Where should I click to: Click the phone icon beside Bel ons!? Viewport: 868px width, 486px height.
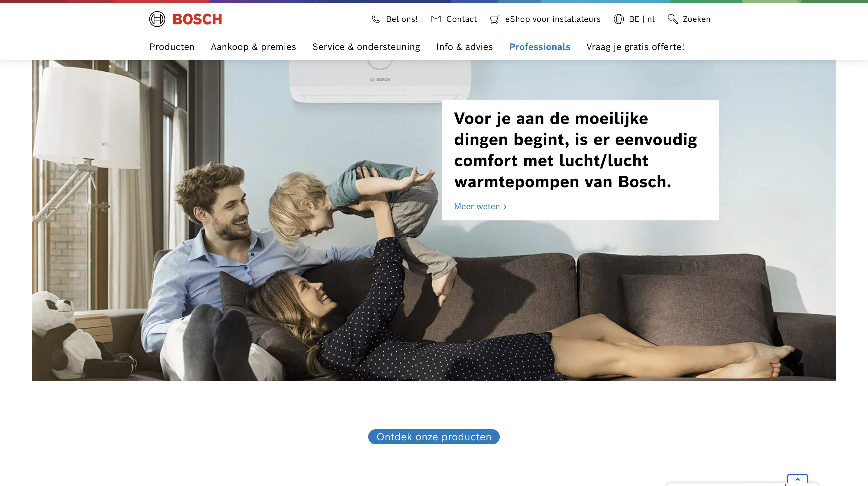[x=376, y=20]
